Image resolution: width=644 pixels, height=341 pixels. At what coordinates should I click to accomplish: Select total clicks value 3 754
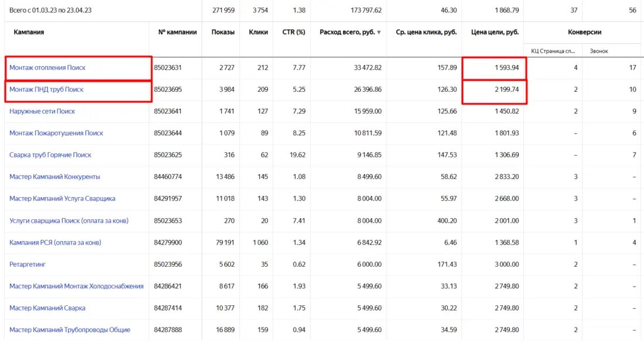point(260,11)
